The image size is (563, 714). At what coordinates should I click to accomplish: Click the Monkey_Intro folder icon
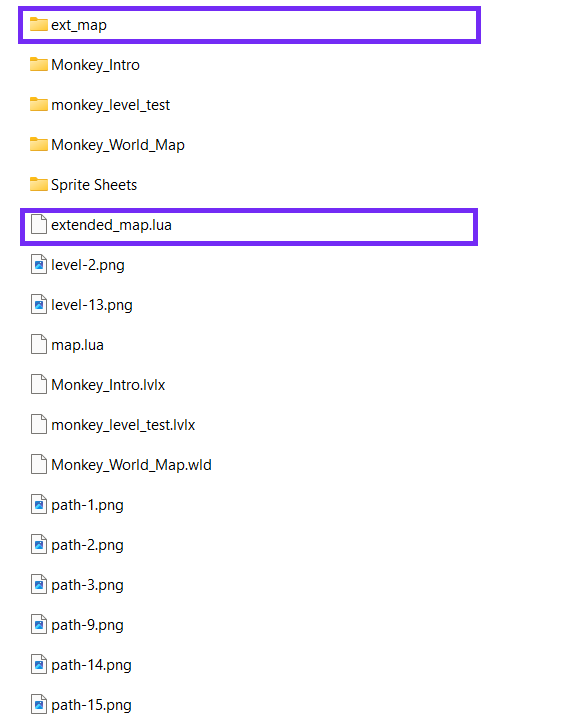tap(39, 65)
